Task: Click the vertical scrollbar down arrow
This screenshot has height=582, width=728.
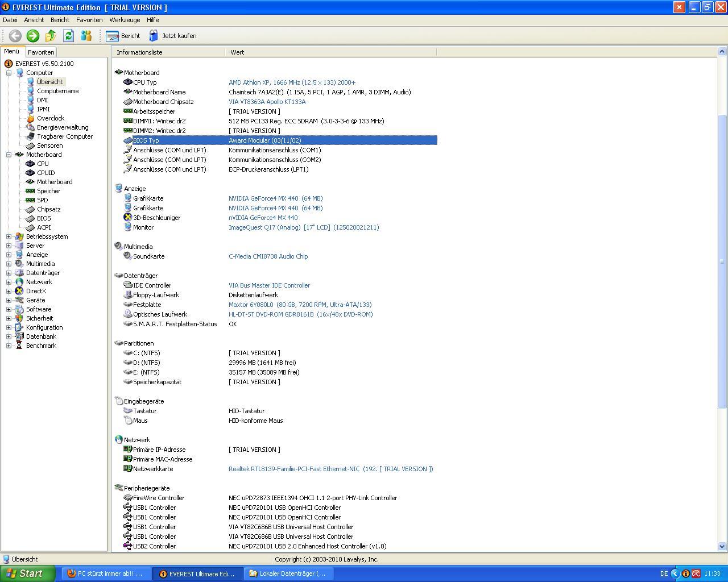Action: coord(722,546)
